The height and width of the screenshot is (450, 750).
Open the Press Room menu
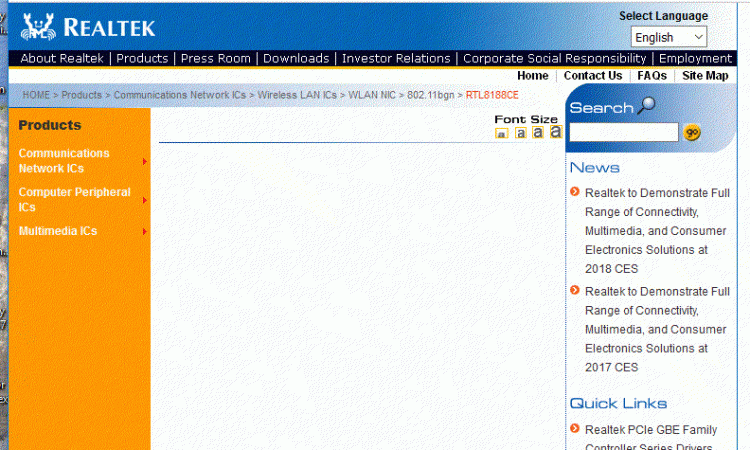pos(215,58)
